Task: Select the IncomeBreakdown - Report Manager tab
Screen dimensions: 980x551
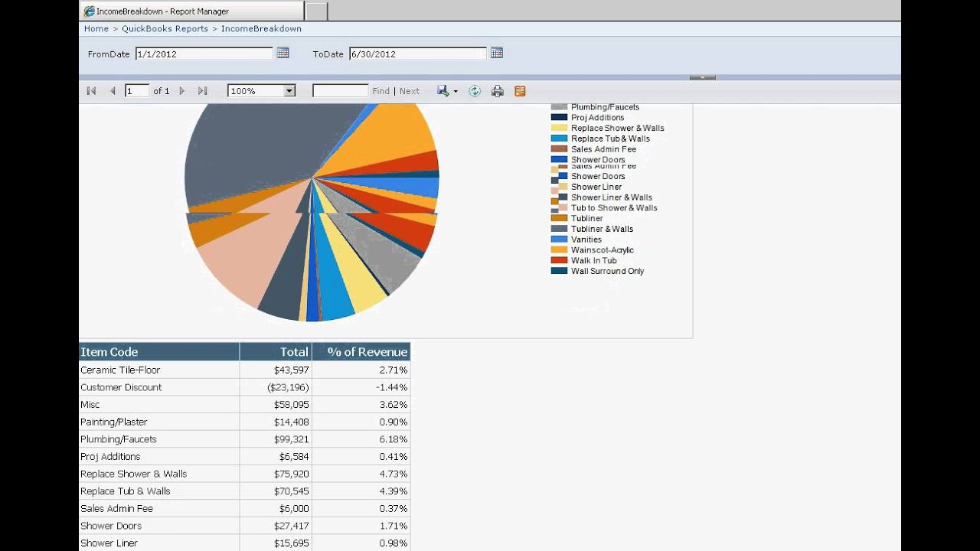Action: (x=191, y=11)
